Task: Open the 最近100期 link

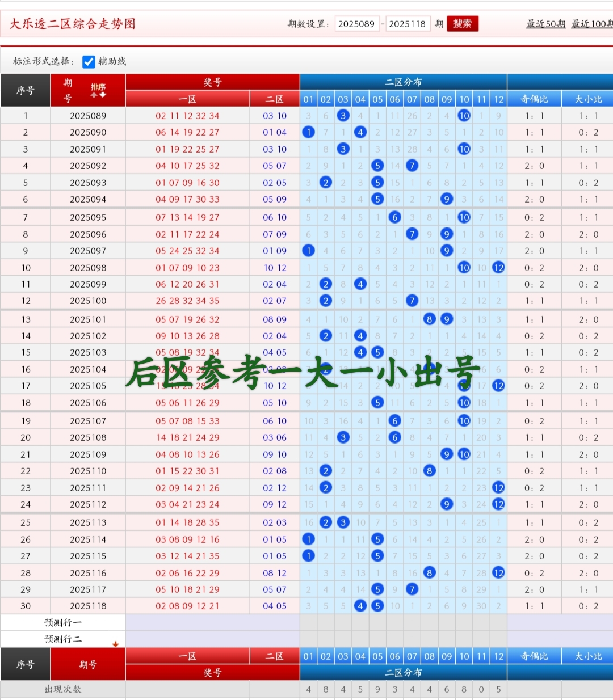Action: (x=591, y=24)
